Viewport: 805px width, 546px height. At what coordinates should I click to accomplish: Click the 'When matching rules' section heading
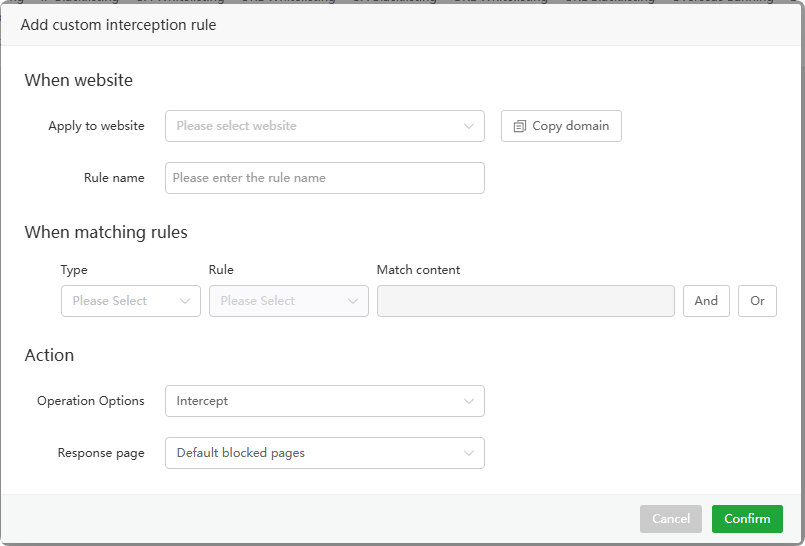[106, 232]
